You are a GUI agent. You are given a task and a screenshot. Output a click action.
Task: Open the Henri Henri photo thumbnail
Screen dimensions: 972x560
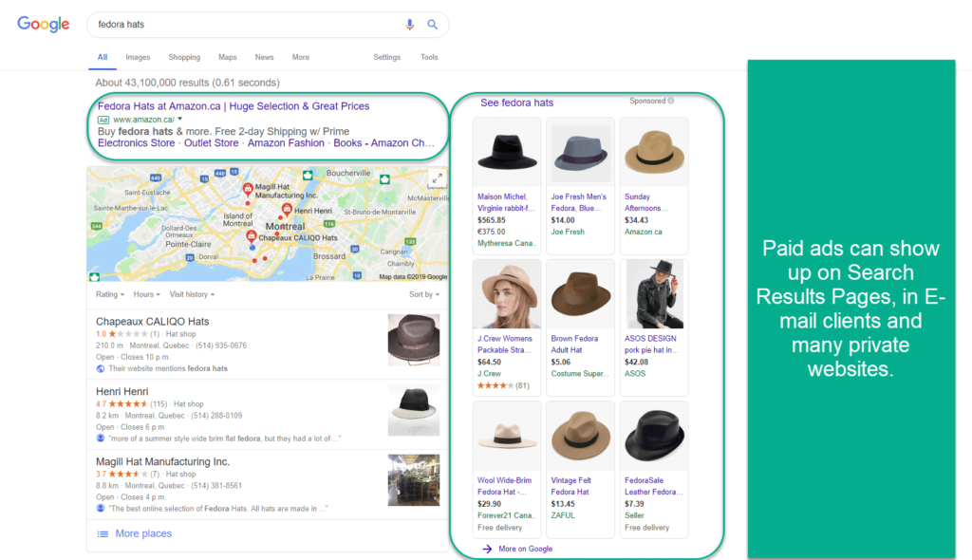414,410
